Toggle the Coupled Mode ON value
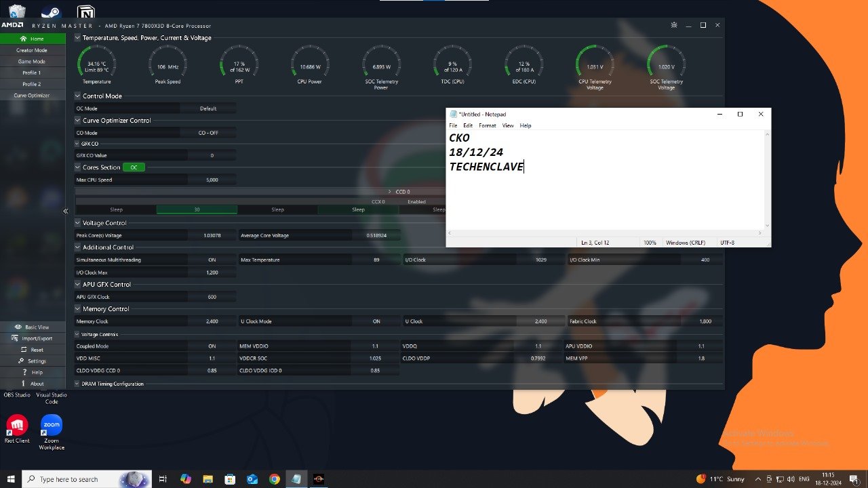Image resolution: width=868 pixels, height=488 pixels. point(212,346)
